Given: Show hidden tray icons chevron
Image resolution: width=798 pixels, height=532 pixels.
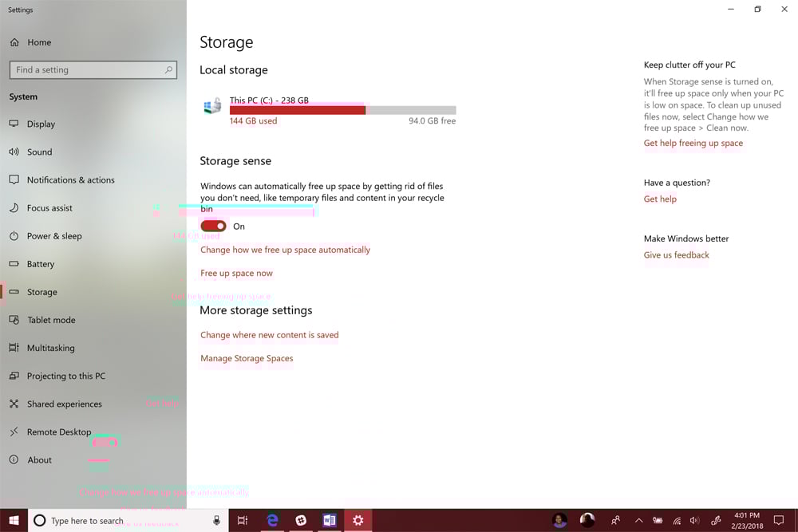Looking at the screenshot, I should point(638,520).
